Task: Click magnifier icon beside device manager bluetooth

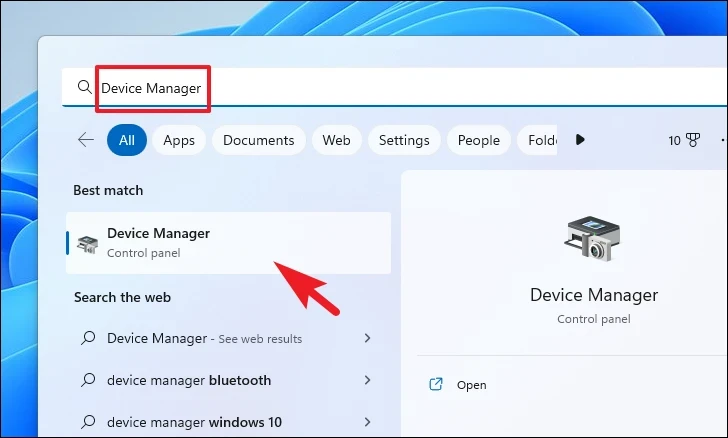Action: click(x=88, y=379)
